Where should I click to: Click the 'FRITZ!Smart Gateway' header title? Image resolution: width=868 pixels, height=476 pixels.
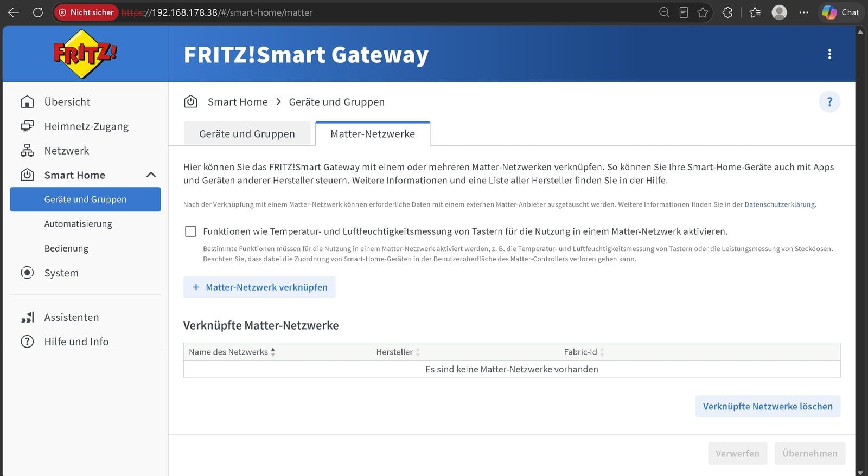tap(306, 55)
